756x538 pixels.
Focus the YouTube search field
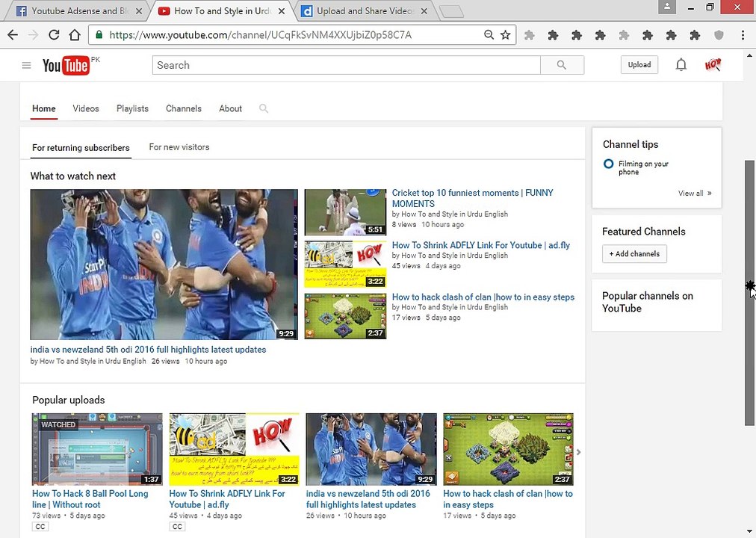(346, 65)
